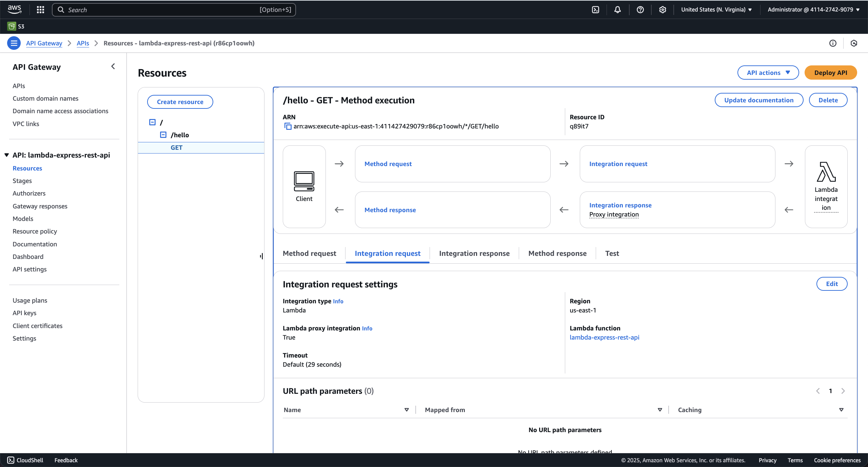868x467 pixels.
Task: Open the lambda-express-rest-api function link
Action: [604, 337]
